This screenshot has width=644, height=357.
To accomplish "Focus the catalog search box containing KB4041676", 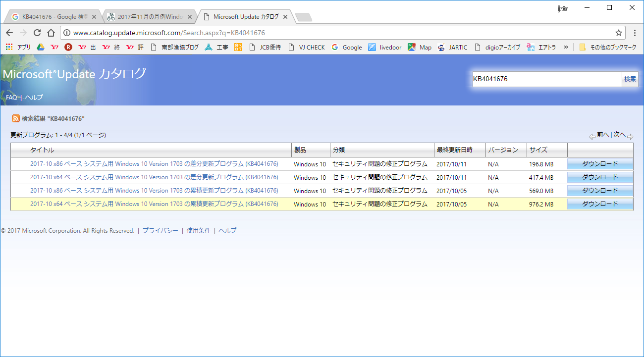I will pyautogui.click(x=547, y=79).
